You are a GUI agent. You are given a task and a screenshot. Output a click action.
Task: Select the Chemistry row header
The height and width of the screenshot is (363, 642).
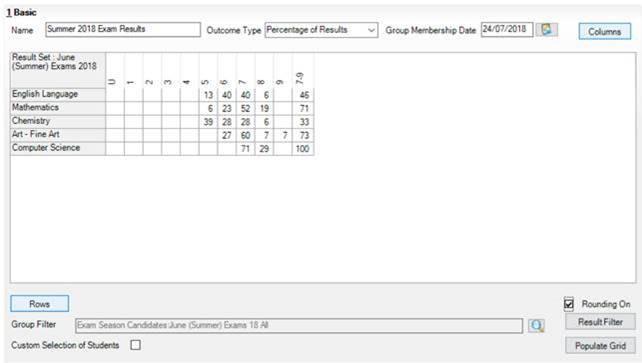coord(58,122)
